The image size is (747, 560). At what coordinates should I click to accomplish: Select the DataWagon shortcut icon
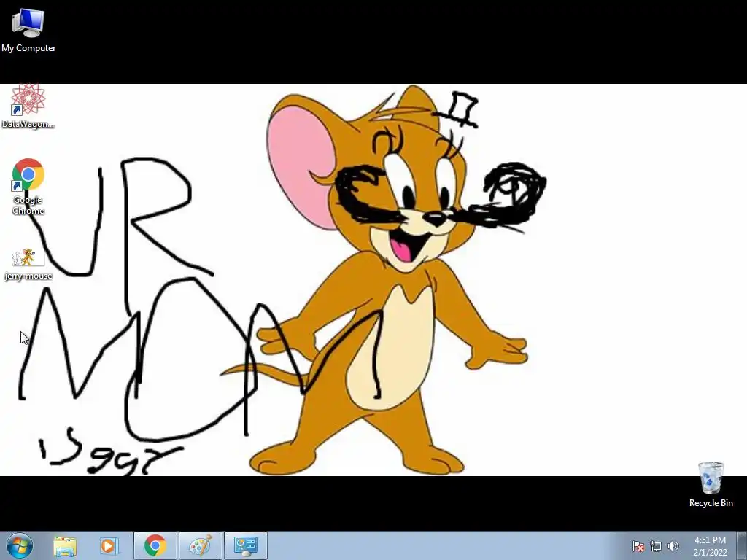[x=28, y=106]
